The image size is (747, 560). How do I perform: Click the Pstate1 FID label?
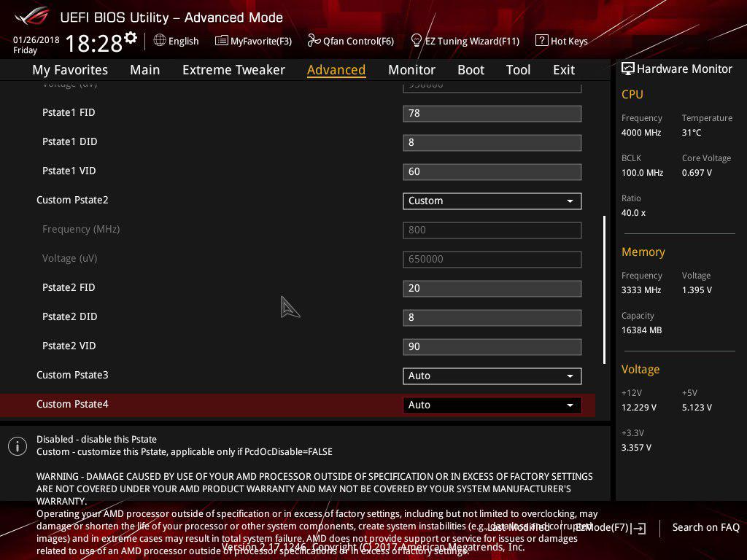[69, 112]
